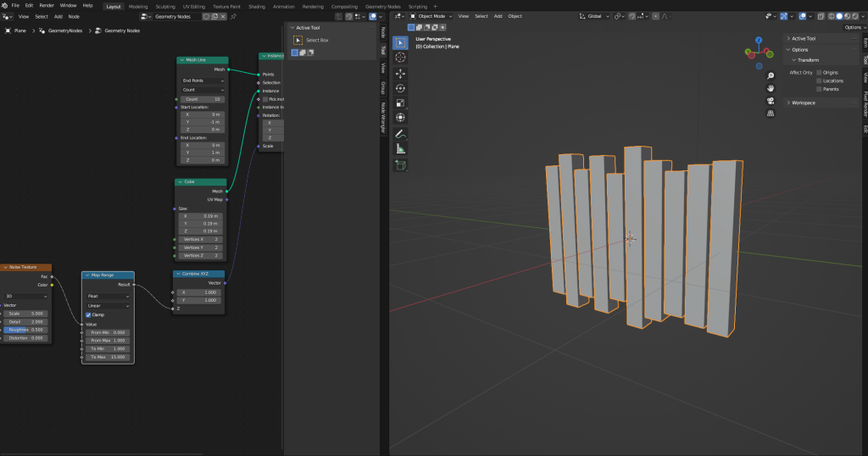Click the Roughness slider in Noise Texture

[26, 330]
